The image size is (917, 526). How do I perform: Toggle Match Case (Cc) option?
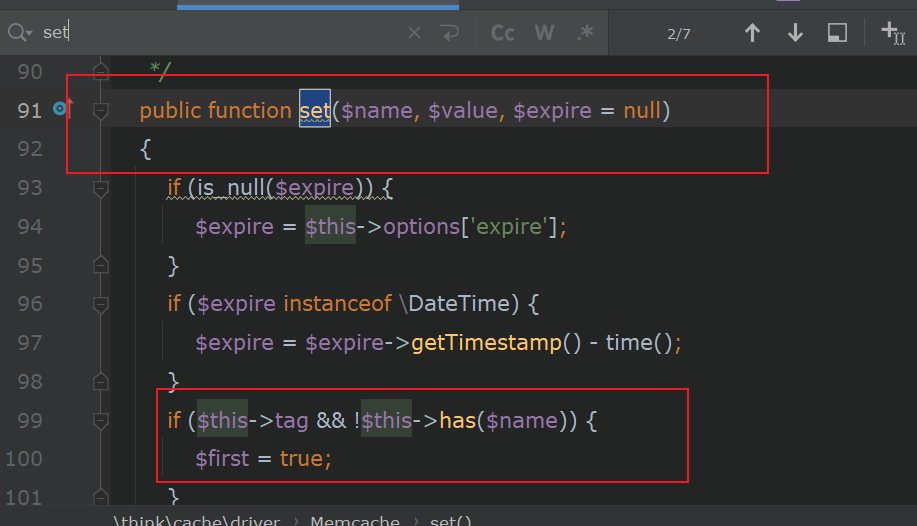[503, 33]
